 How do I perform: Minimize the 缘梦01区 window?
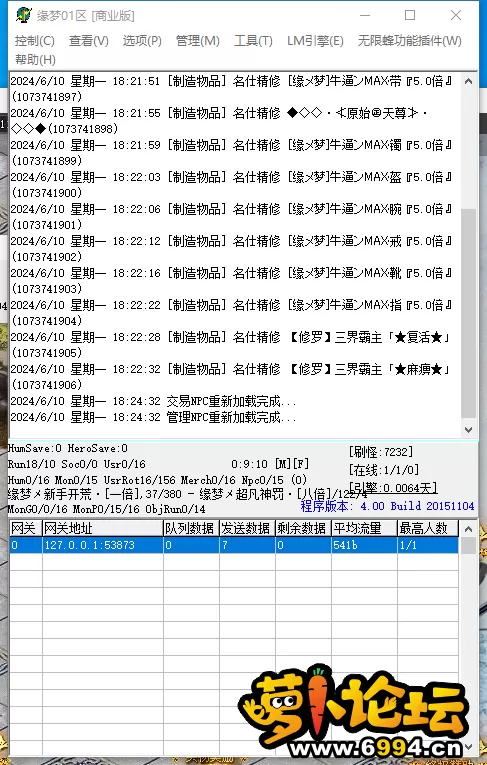[365, 16]
